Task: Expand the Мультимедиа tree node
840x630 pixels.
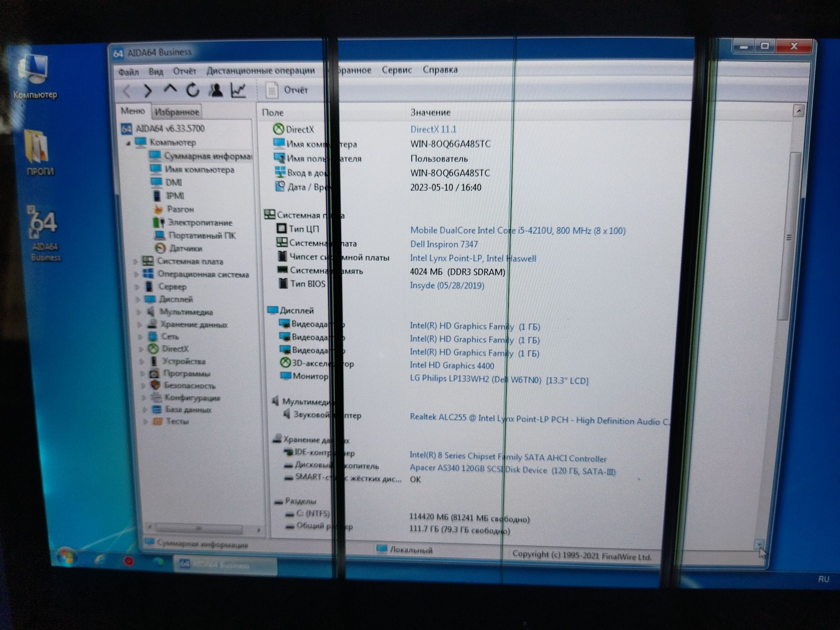Action: (139, 312)
